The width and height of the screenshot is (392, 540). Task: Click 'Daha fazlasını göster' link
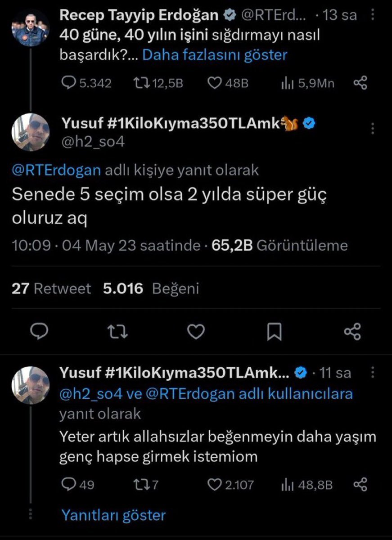tap(215, 55)
